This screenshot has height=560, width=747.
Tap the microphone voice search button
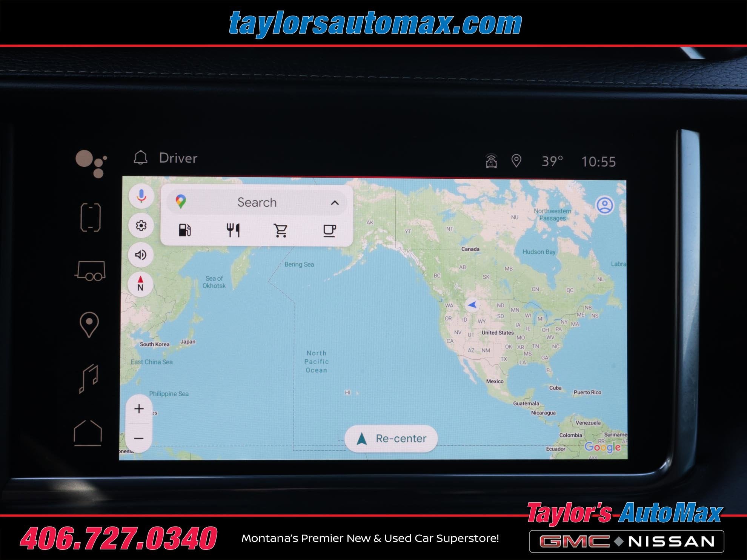pyautogui.click(x=141, y=196)
